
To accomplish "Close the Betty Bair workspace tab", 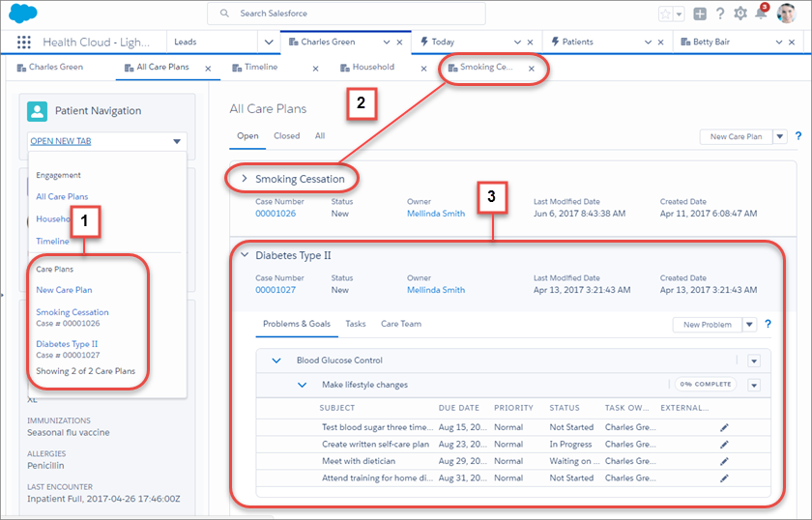I will pyautogui.click(x=792, y=43).
